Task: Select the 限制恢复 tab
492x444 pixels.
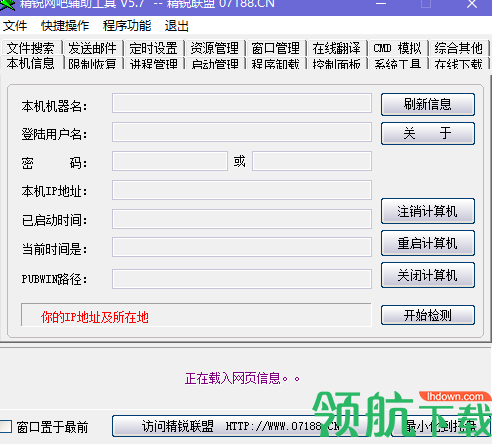Action: tap(92, 63)
